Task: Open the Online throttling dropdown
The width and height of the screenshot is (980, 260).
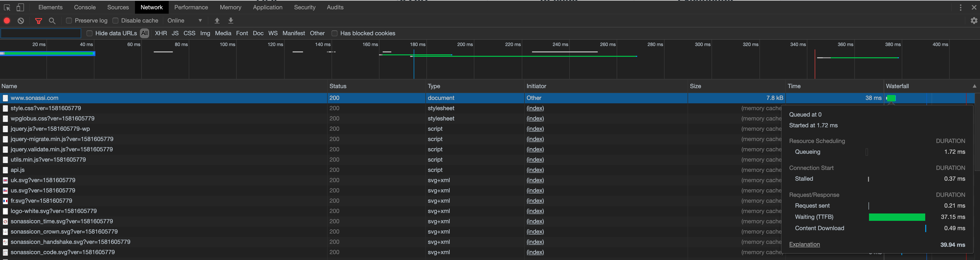Action: tap(185, 21)
